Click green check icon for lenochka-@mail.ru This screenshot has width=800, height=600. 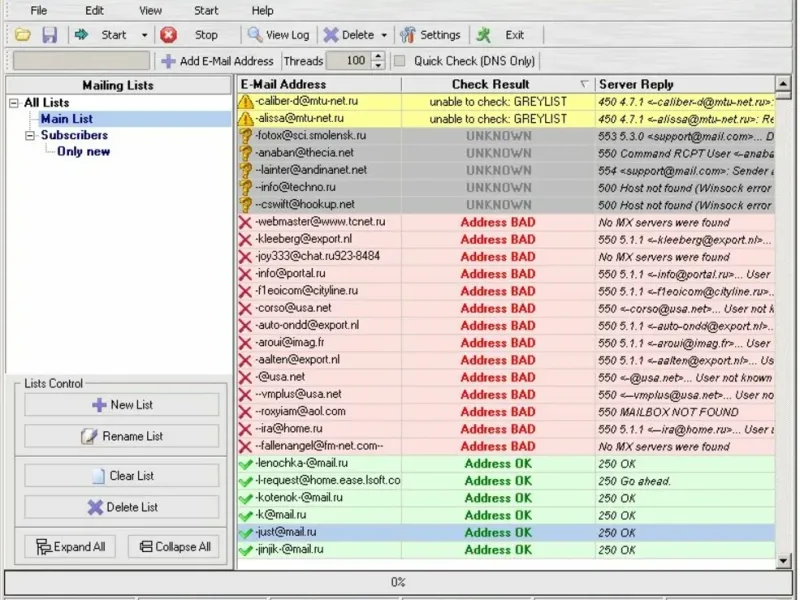(x=245, y=464)
